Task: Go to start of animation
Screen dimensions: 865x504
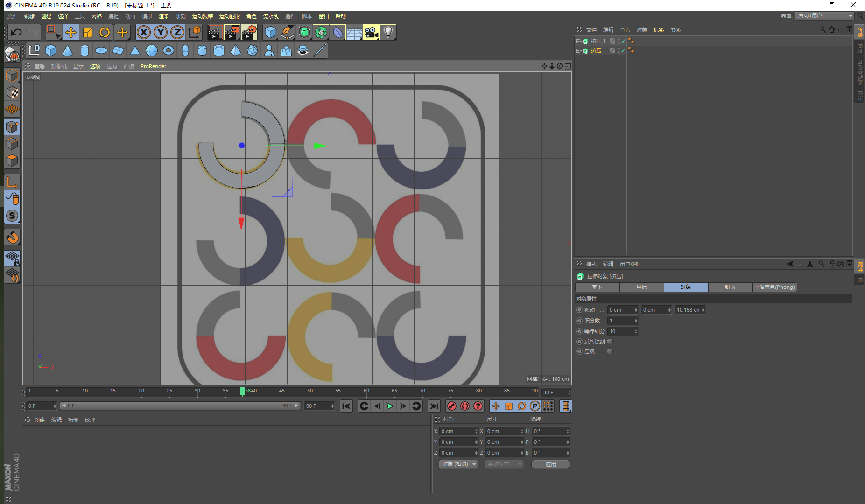Action: pos(346,406)
